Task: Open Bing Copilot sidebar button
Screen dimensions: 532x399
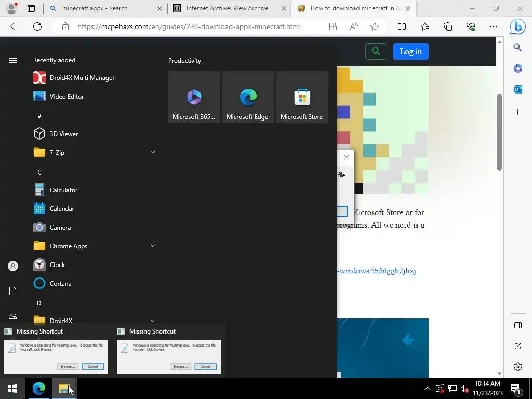Action: coord(518,26)
